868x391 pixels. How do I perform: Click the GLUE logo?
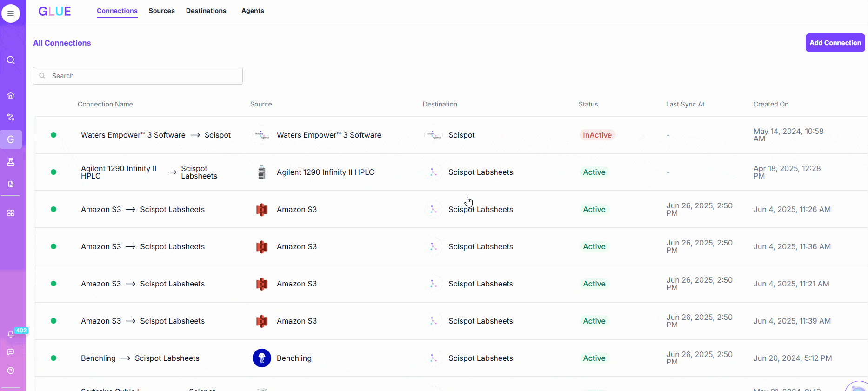tap(54, 11)
